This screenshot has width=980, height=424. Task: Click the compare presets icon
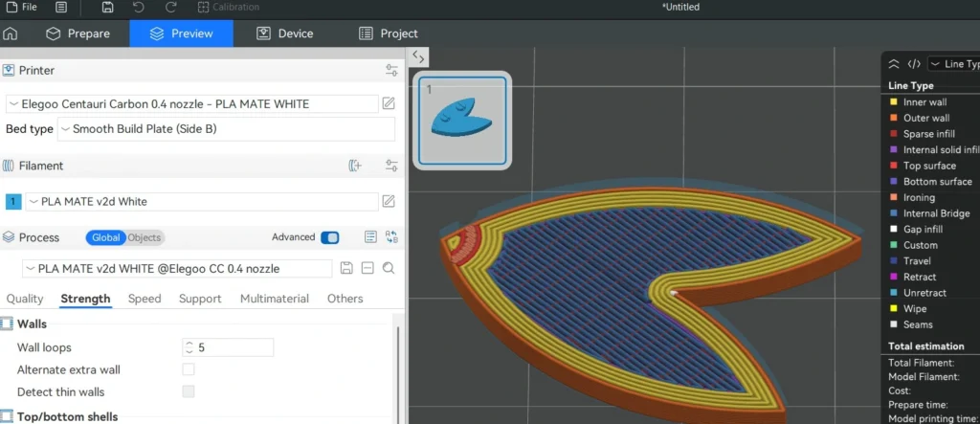391,237
